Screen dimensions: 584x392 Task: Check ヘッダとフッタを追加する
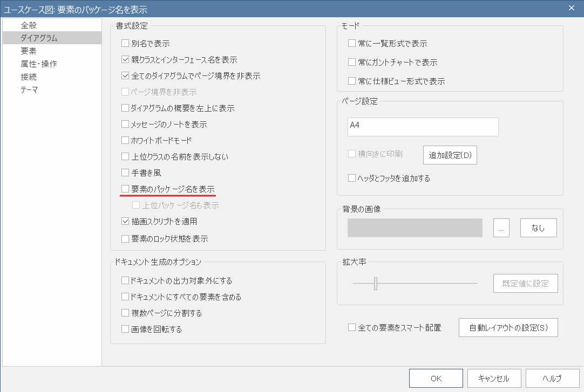point(351,178)
